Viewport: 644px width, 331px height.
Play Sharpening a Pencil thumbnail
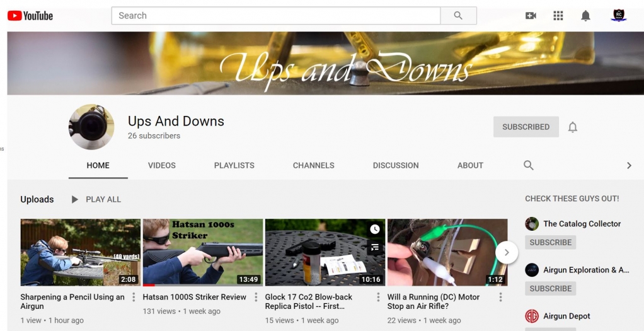[81, 252]
